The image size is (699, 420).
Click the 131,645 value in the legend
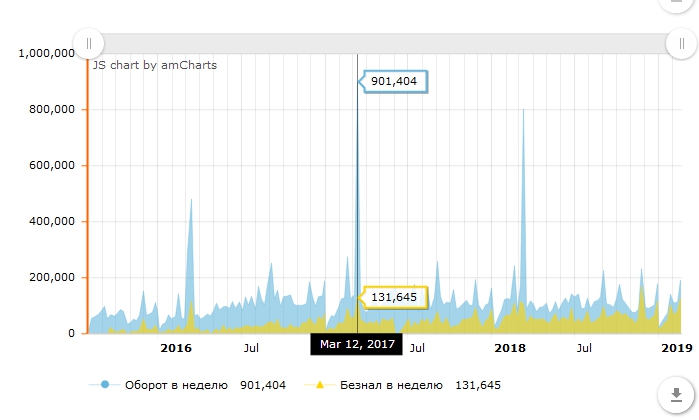[x=477, y=385]
